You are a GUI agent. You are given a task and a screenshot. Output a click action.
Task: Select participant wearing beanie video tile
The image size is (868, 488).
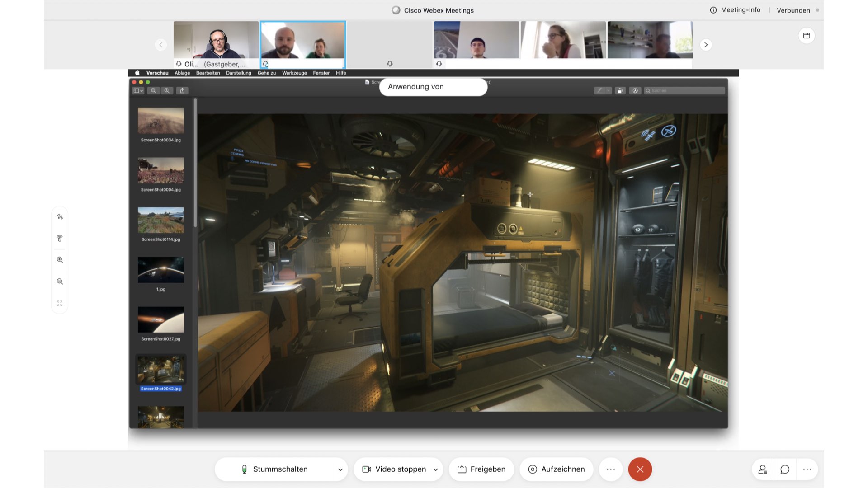coord(476,44)
